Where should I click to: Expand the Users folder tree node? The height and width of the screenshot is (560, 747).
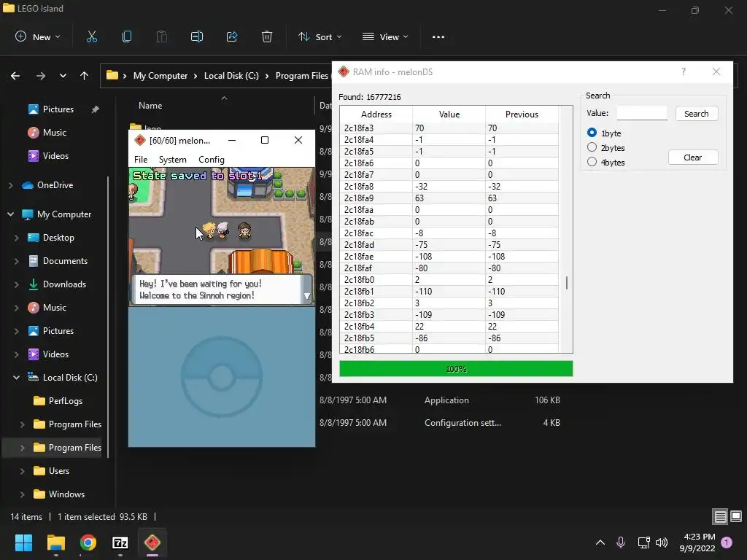(x=22, y=471)
